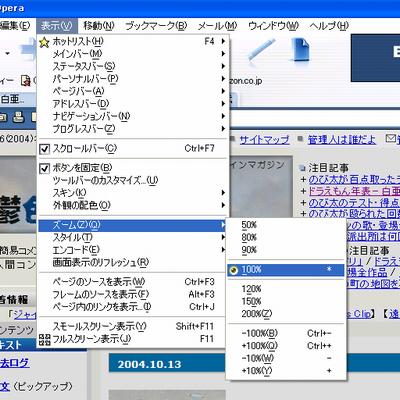Choose -10% zoom option
The height and width of the screenshot is (400, 400).
click(x=286, y=358)
